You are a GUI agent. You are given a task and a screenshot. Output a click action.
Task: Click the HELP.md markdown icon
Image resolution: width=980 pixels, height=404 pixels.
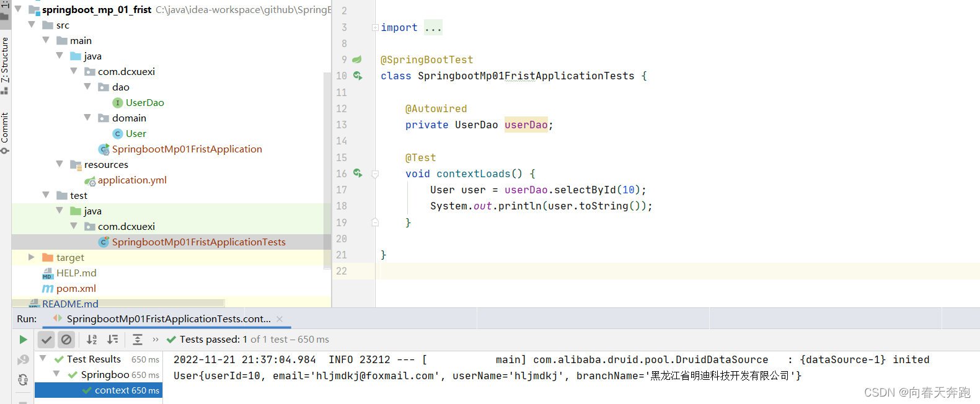[48, 273]
